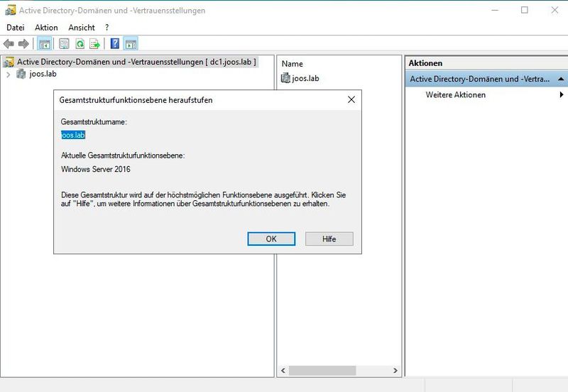Open the Aktion menu
568x392 pixels.
[46, 28]
